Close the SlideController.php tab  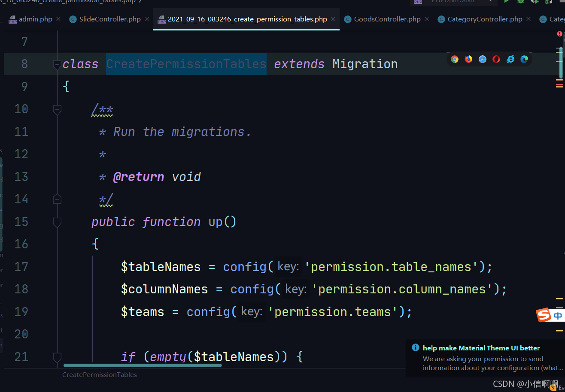pos(147,19)
